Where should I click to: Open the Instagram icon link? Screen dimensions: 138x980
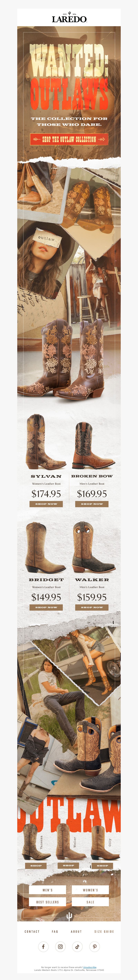(x=60, y=947)
